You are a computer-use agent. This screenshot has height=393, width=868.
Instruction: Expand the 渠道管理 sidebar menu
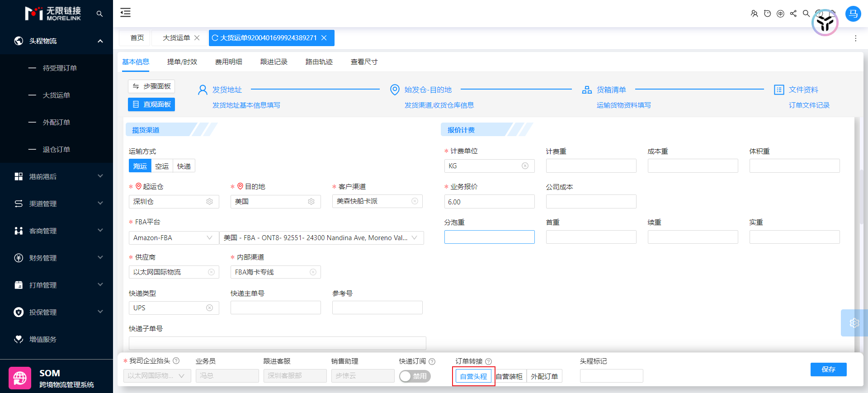point(57,204)
